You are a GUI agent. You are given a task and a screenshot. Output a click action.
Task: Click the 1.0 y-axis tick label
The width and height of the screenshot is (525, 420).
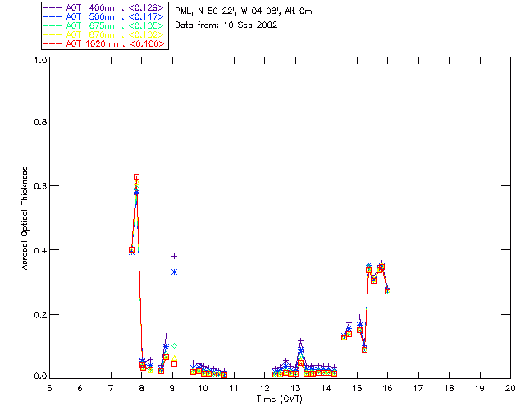40,60
